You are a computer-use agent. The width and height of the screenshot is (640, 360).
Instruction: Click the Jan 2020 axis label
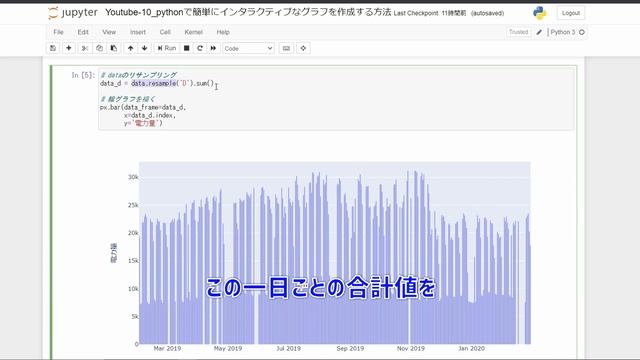[471, 349]
